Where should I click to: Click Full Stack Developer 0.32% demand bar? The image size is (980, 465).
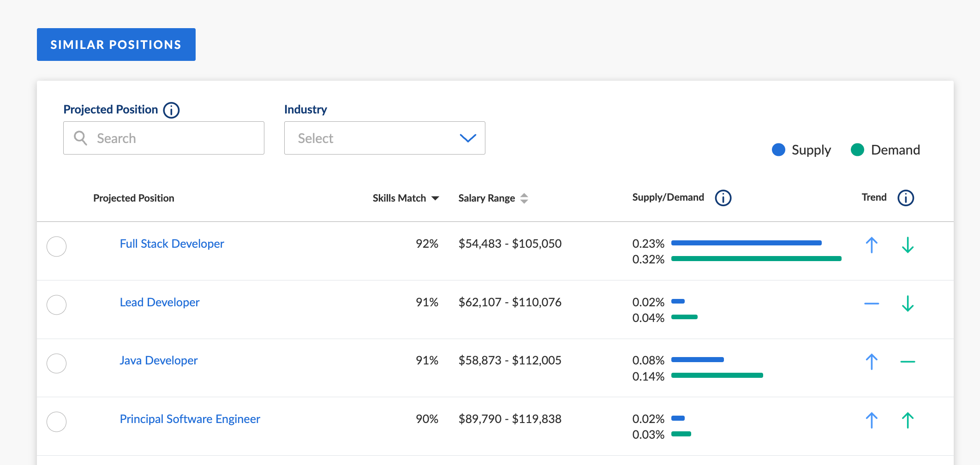756,259
